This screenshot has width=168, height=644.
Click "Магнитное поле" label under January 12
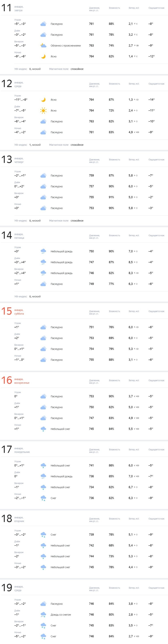[x=59, y=145]
